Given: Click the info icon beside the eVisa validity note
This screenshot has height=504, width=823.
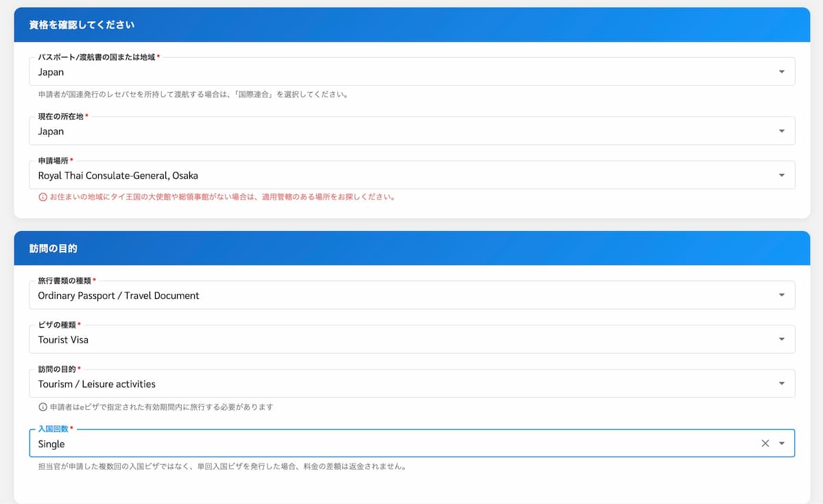Looking at the screenshot, I should tap(43, 407).
